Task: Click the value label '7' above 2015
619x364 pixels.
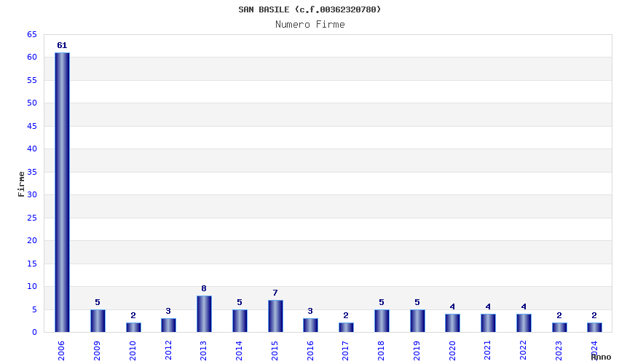Action: tap(275, 293)
